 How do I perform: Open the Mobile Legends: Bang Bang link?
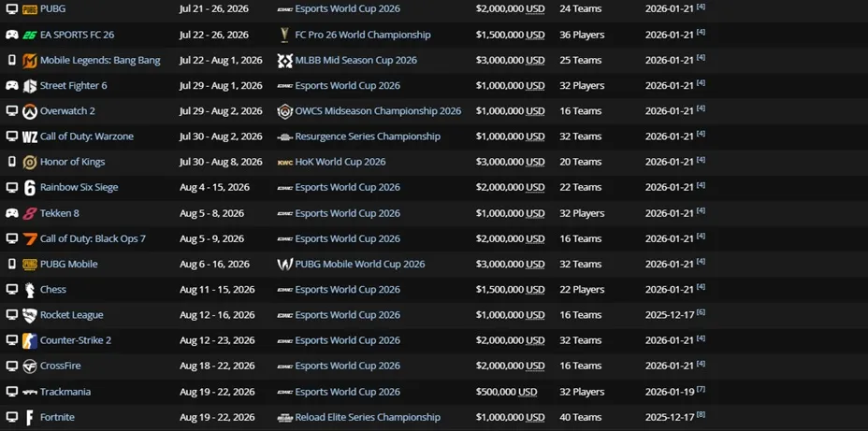point(100,61)
